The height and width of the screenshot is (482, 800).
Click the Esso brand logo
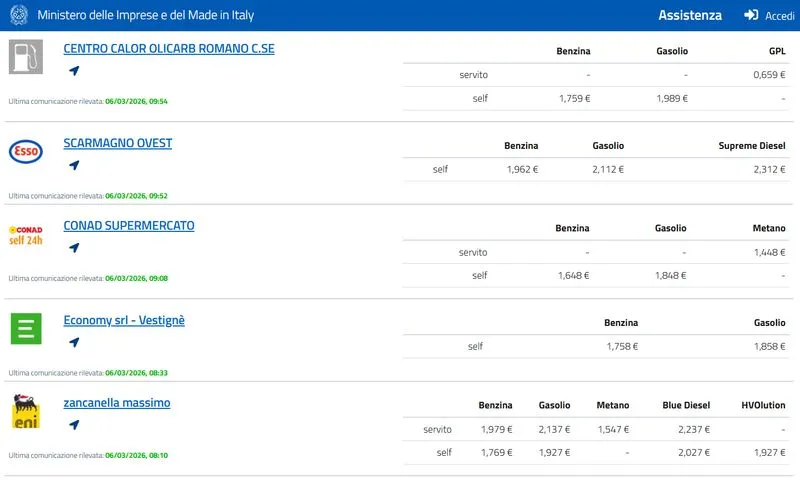[x=26, y=152]
